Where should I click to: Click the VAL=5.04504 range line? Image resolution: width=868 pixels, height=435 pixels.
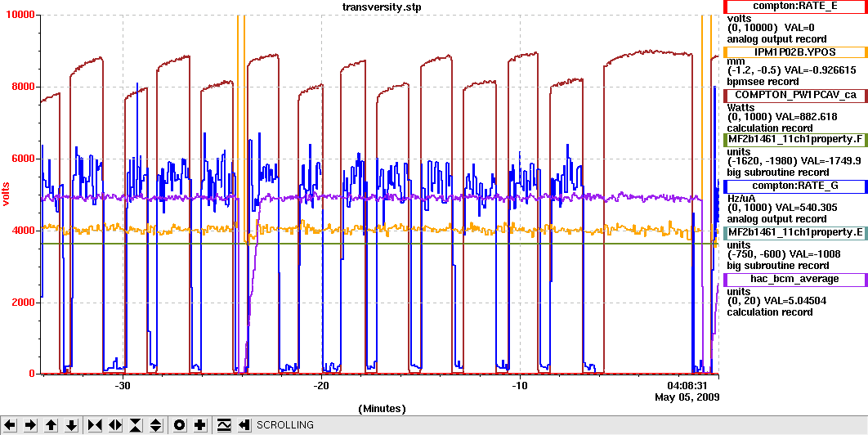(777, 301)
